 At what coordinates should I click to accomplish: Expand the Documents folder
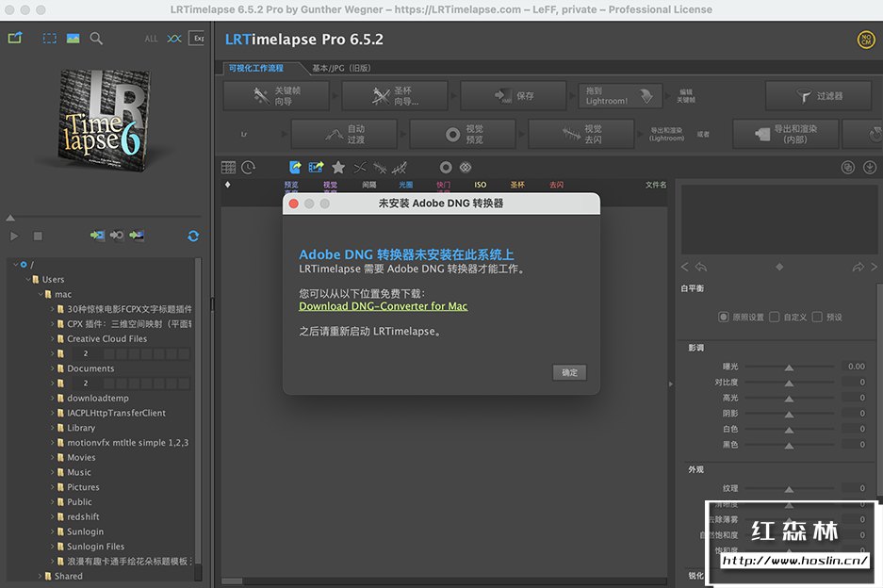(x=52, y=368)
